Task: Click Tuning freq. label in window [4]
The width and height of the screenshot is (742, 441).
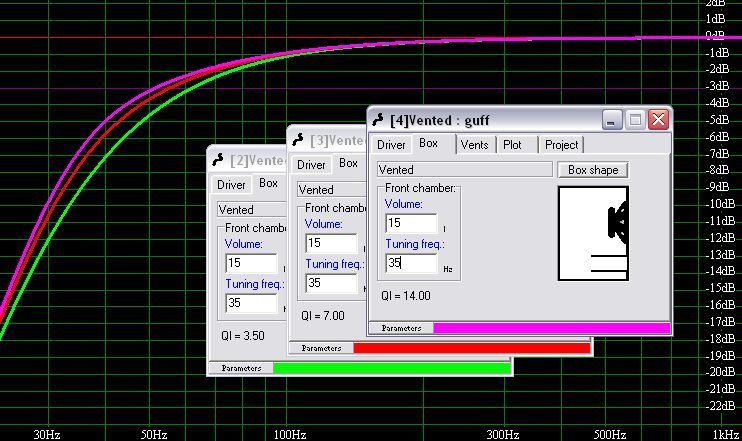Action: click(415, 244)
